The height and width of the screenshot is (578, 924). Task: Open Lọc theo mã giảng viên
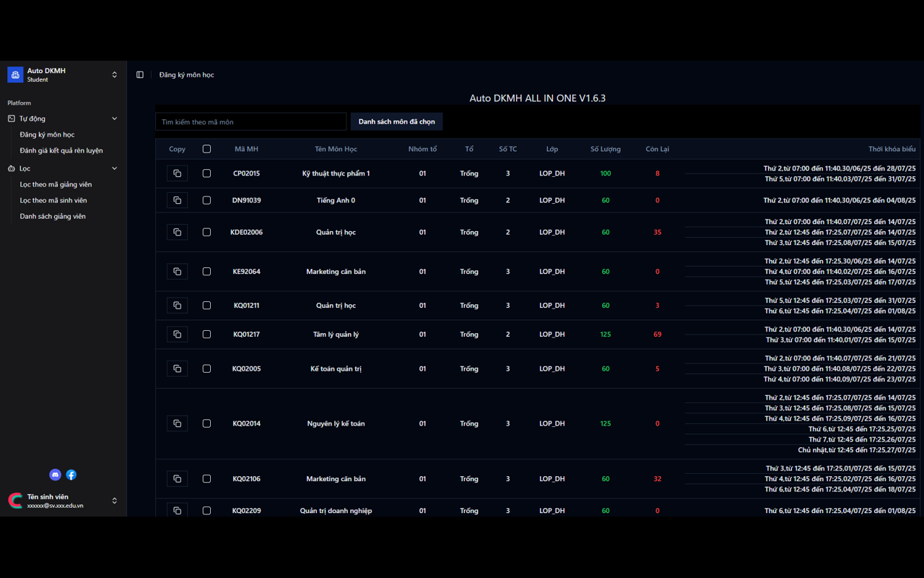(56, 184)
